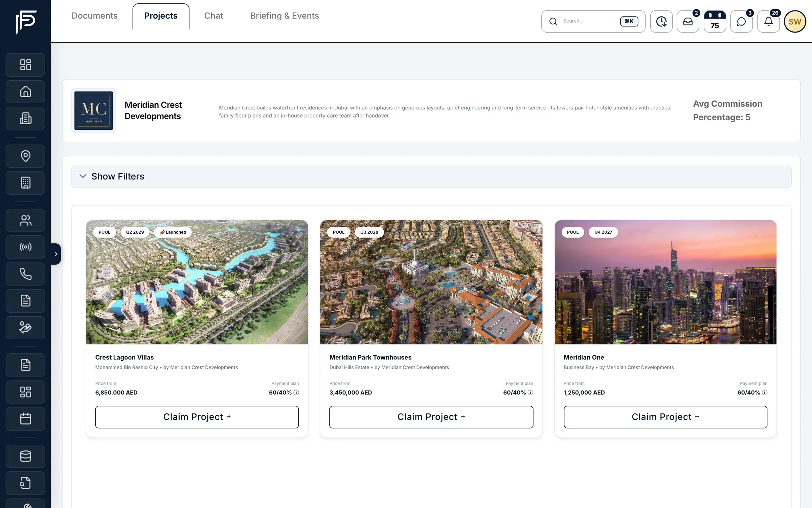
Task: Select the Projects tab
Action: click(161, 16)
